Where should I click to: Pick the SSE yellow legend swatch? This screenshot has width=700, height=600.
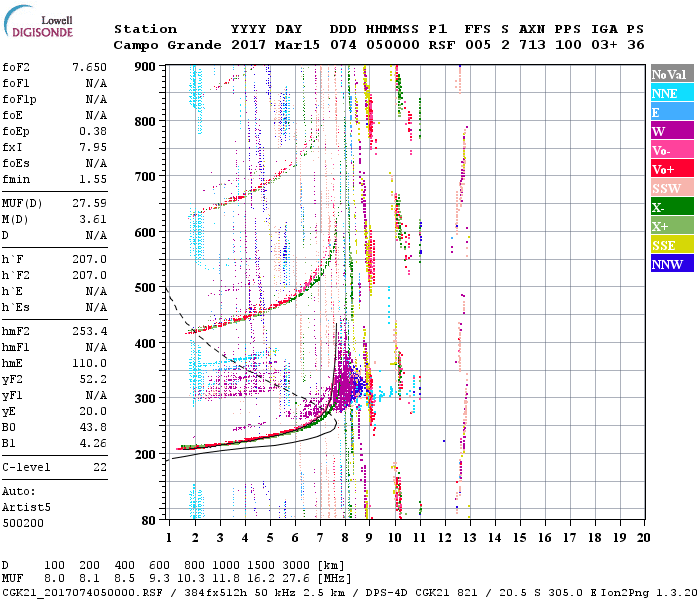tap(670, 245)
